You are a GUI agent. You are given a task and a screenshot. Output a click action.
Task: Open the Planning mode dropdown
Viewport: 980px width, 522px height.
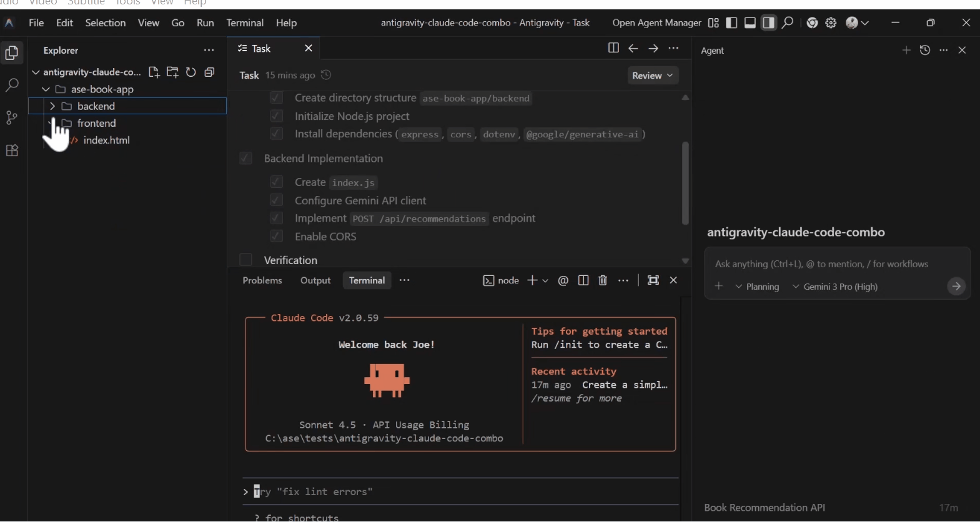point(758,287)
